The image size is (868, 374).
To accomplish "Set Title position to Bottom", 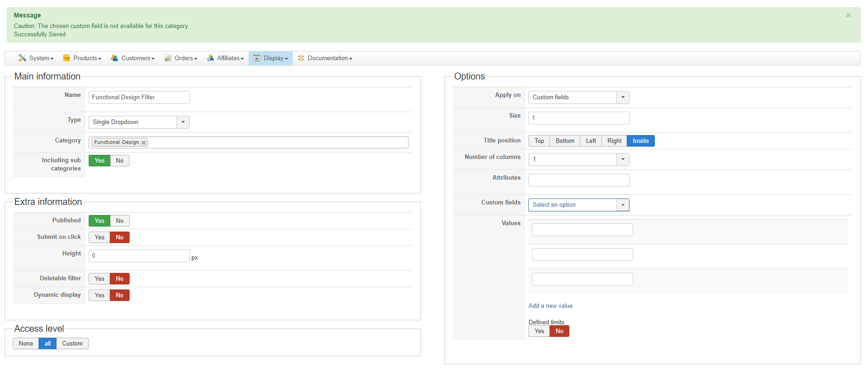I will [x=565, y=141].
